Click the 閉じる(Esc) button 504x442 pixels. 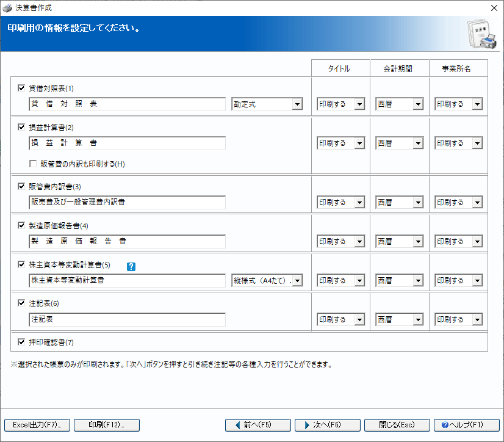(x=397, y=425)
